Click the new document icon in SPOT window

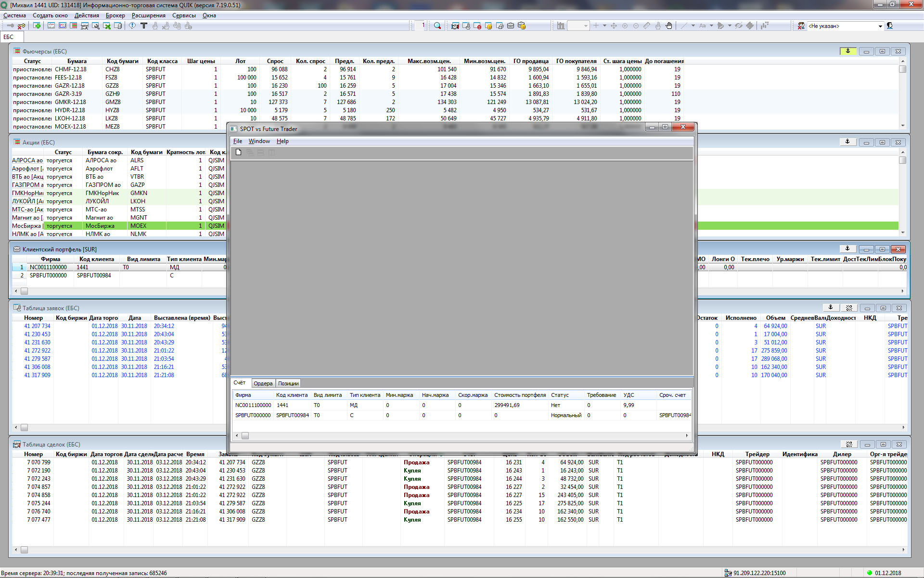[x=238, y=152]
